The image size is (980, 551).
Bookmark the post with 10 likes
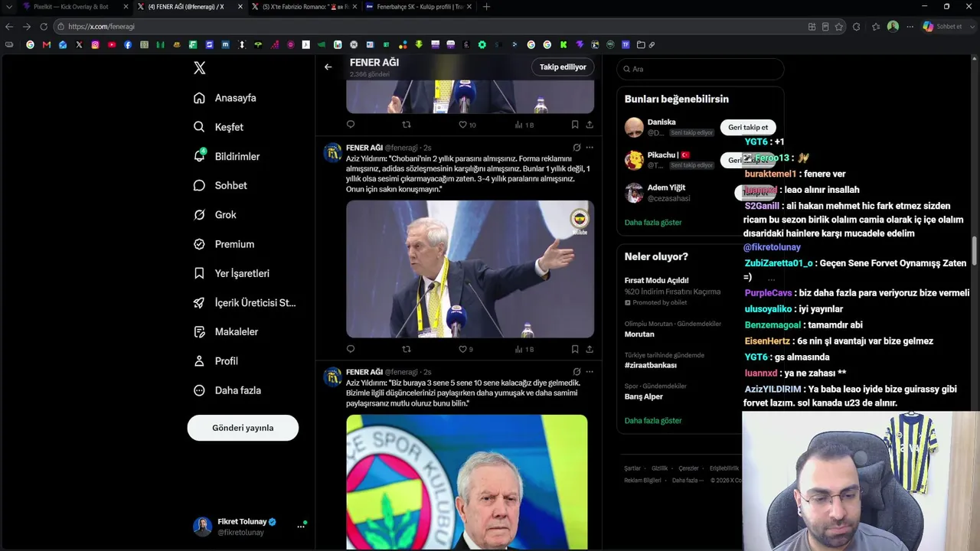point(575,124)
